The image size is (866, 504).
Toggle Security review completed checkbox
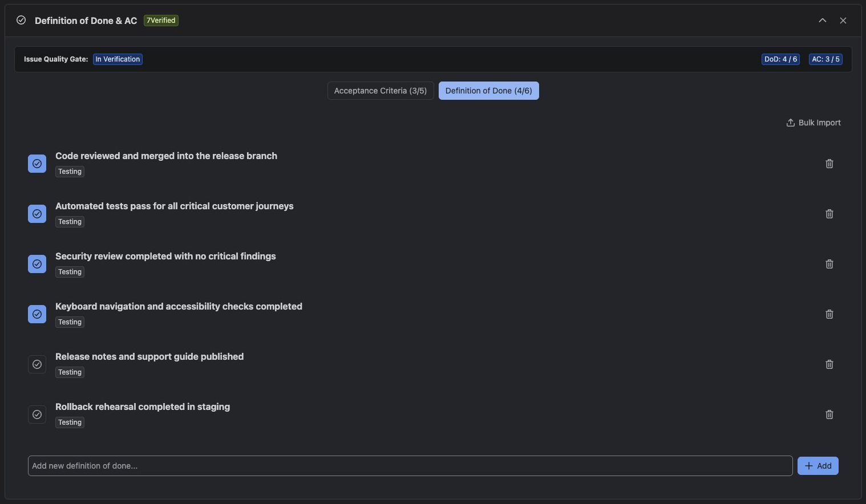[37, 264]
